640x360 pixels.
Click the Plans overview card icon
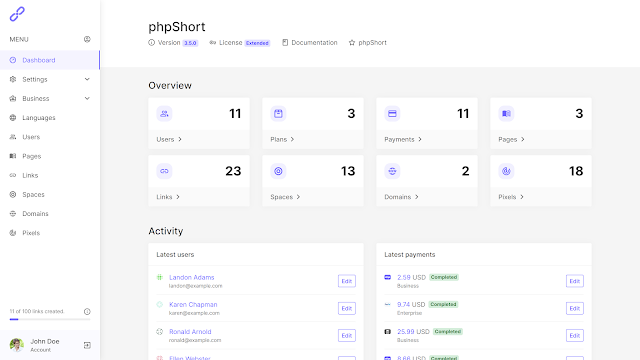click(x=278, y=113)
